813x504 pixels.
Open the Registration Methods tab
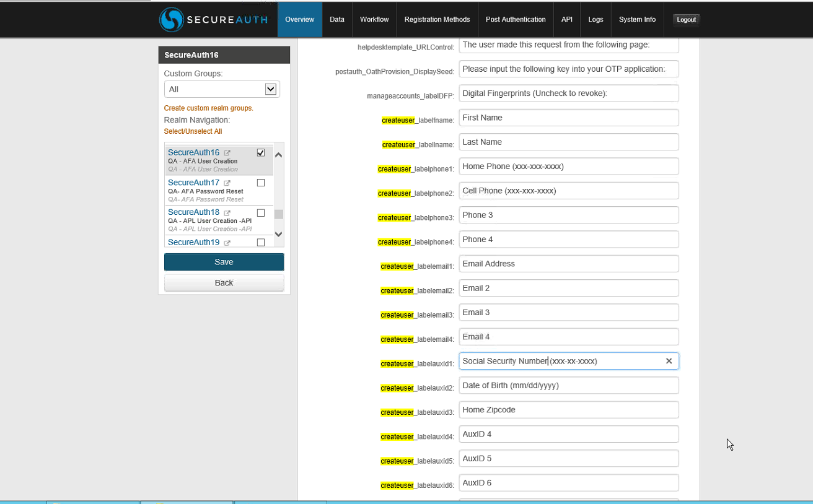coord(437,19)
